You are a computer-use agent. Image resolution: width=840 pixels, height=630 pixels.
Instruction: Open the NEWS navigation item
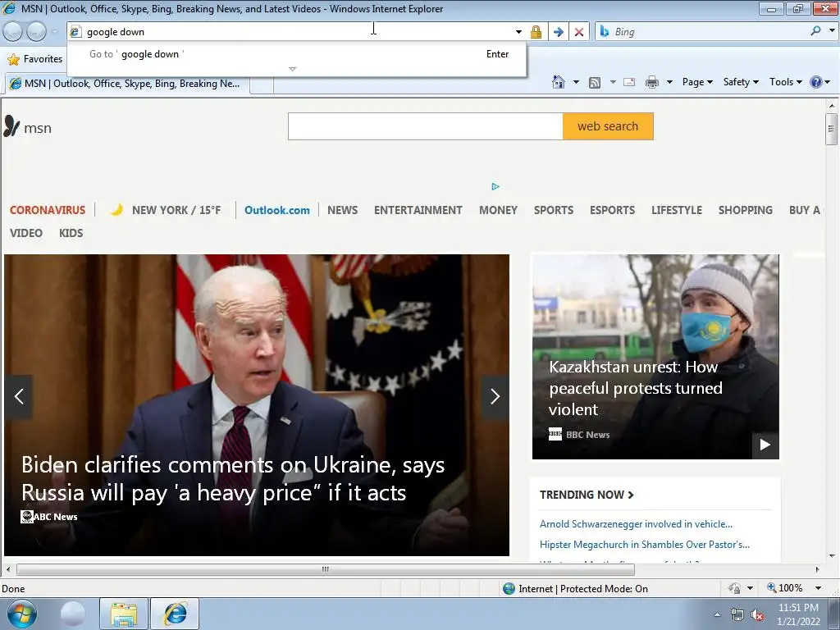tap(342, 210)
